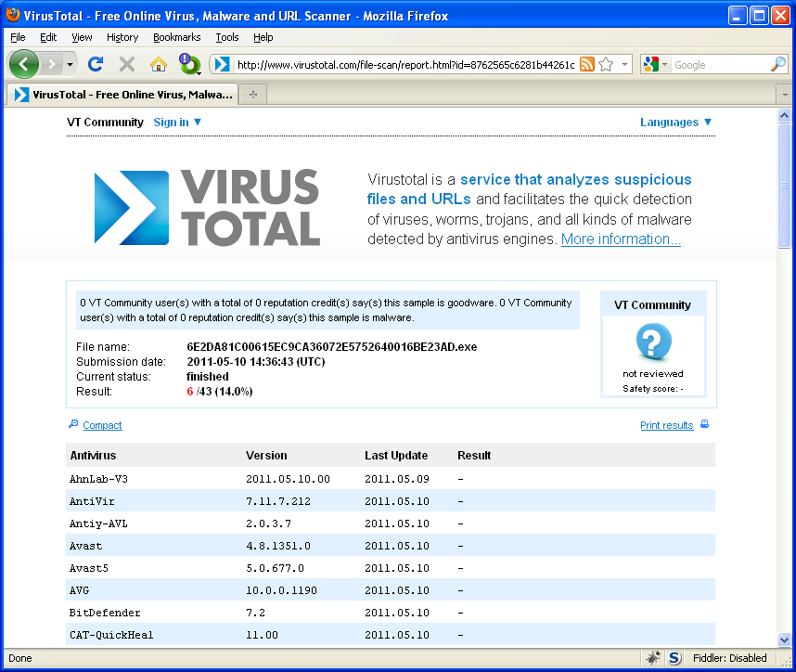Click the VT Community question mark icon
Image resolution: width=796 pixels, height=672 pixels.
(x=653, y=342)
